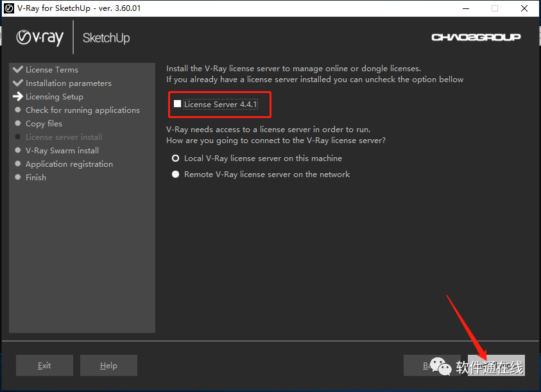Select the Application registration step
The width and height of the screenshot is (541, 392).
[69, 164]
